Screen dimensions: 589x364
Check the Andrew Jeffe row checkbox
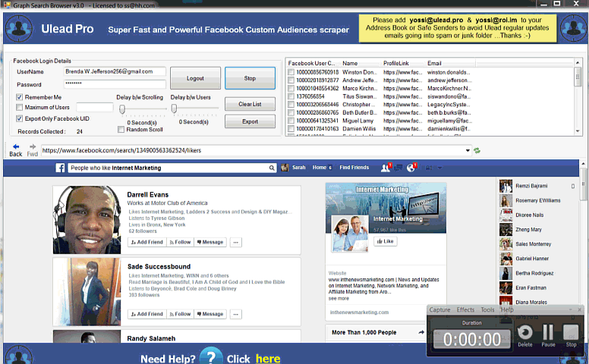tap(291, 80)
